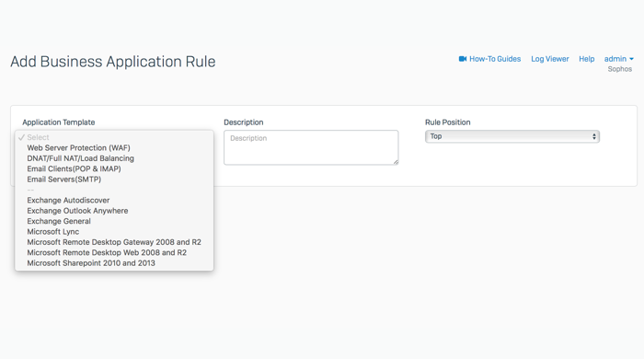Image resolution: width=644 pixels, height=359 pixels.
Task: Click the Rule Position dropdown arrows
Action: click(594, 136)
